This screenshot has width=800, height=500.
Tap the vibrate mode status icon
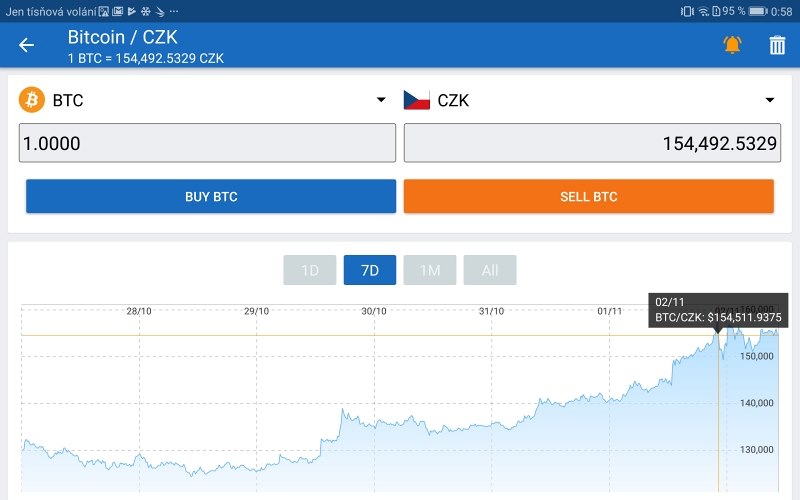tap(687, 11)
